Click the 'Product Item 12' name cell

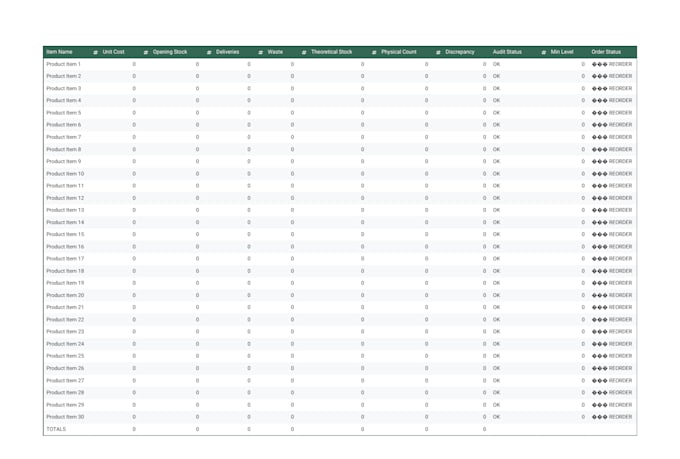pos(65,198)
